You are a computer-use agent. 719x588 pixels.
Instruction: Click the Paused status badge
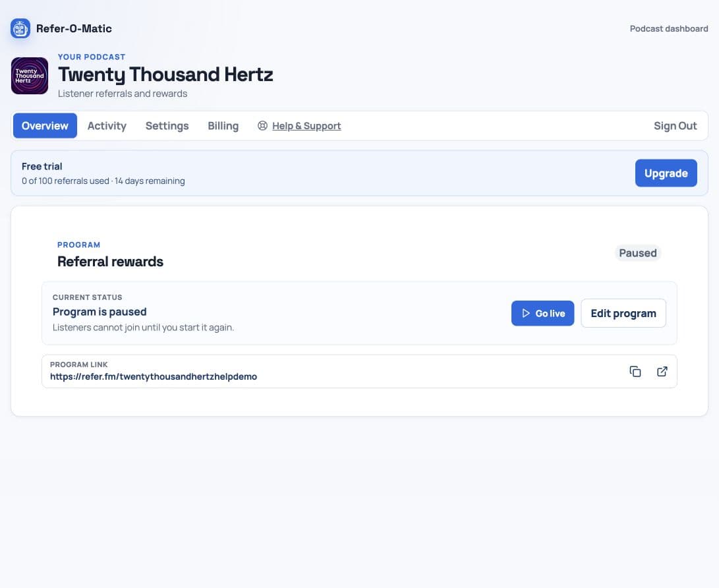pyautogui.click(x=638, y=252)
